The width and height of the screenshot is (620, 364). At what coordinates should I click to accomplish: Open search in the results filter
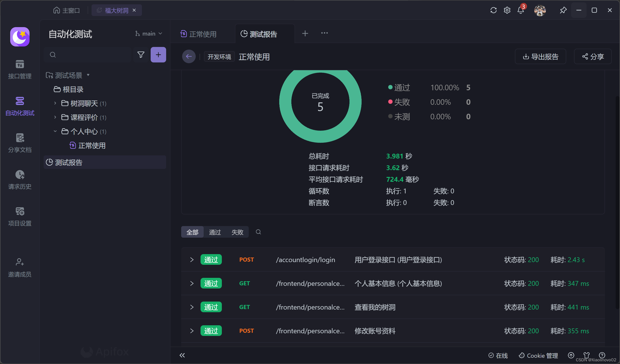(258, 232)
